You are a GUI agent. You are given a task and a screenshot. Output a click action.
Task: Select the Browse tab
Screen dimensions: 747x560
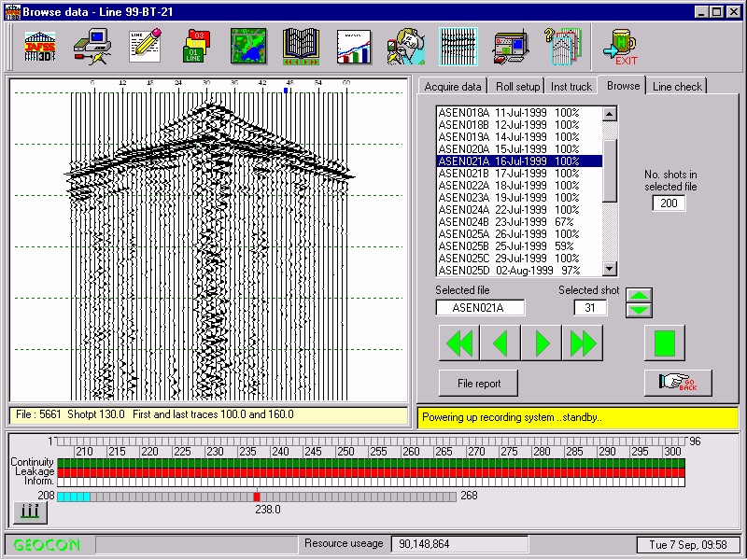pyautogui.click(x=623, y=86)
